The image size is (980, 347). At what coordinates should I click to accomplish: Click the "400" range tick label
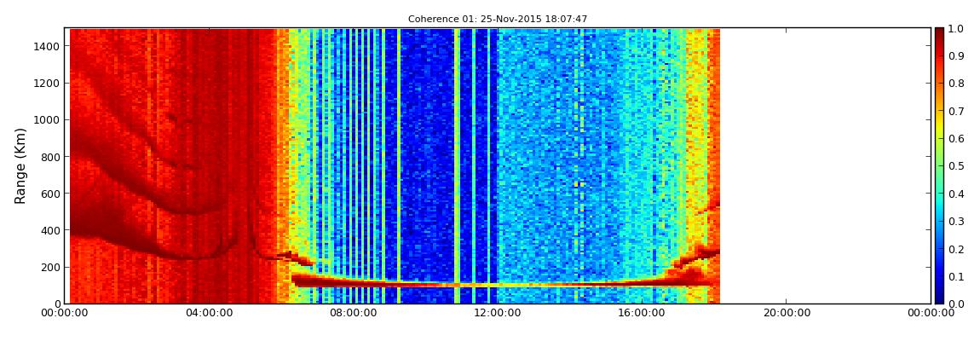[x=50, y=231]
